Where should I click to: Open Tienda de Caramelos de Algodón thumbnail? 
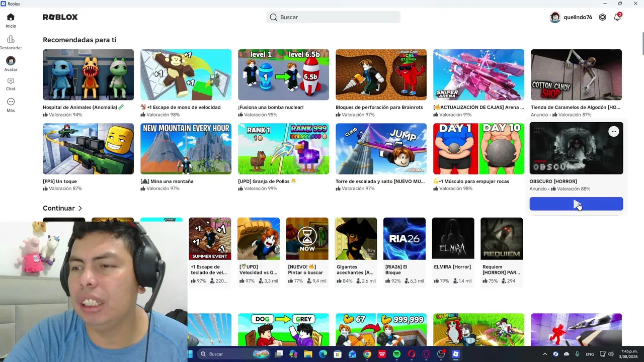click(x=576, y=75)
